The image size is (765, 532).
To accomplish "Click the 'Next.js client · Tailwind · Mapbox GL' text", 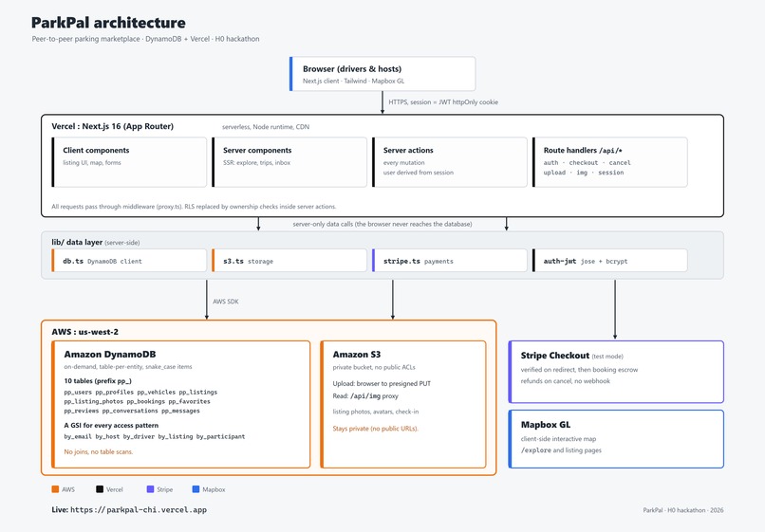I will pos(353,81).
